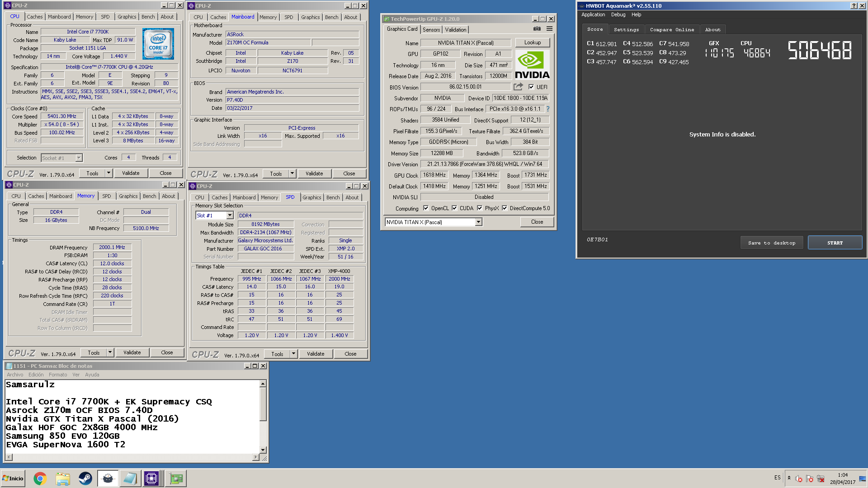Toggle the UEFI checkbox in GPU-Z

pos(531,87)
